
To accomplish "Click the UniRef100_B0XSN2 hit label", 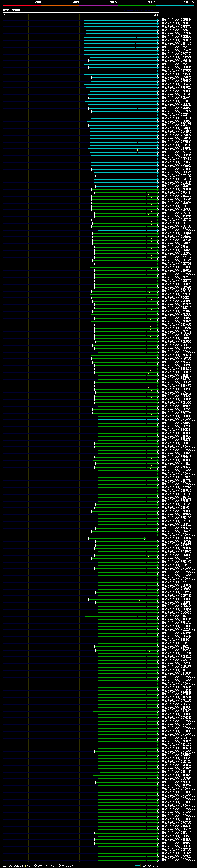I will (x=177, y=328).
